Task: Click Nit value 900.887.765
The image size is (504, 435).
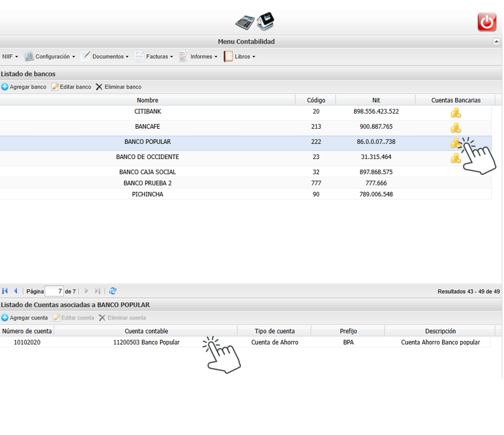Action: (x=376, y=126)
